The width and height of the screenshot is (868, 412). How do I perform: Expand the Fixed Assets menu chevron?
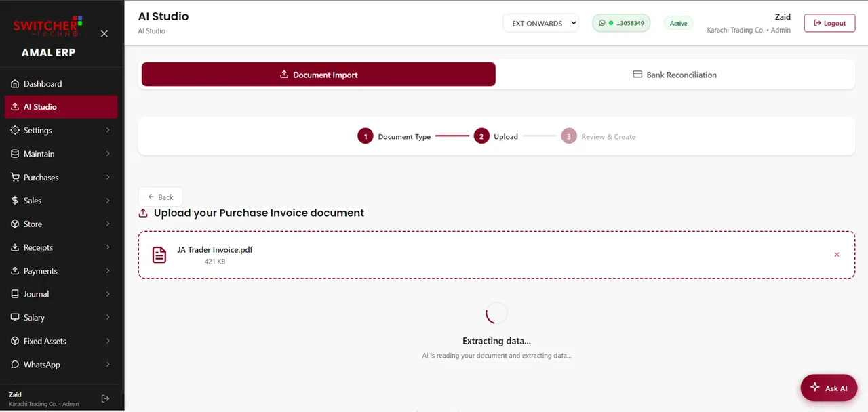point(108,341)
